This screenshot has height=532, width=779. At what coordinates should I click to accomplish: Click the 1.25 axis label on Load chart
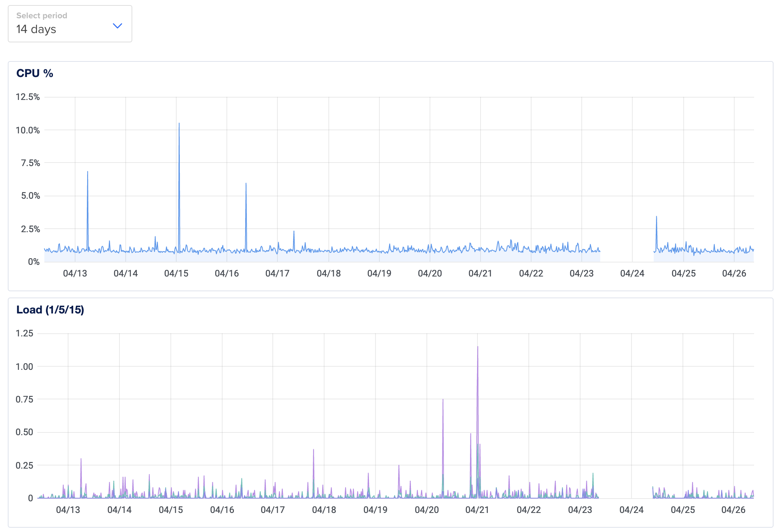pos(25,333)
